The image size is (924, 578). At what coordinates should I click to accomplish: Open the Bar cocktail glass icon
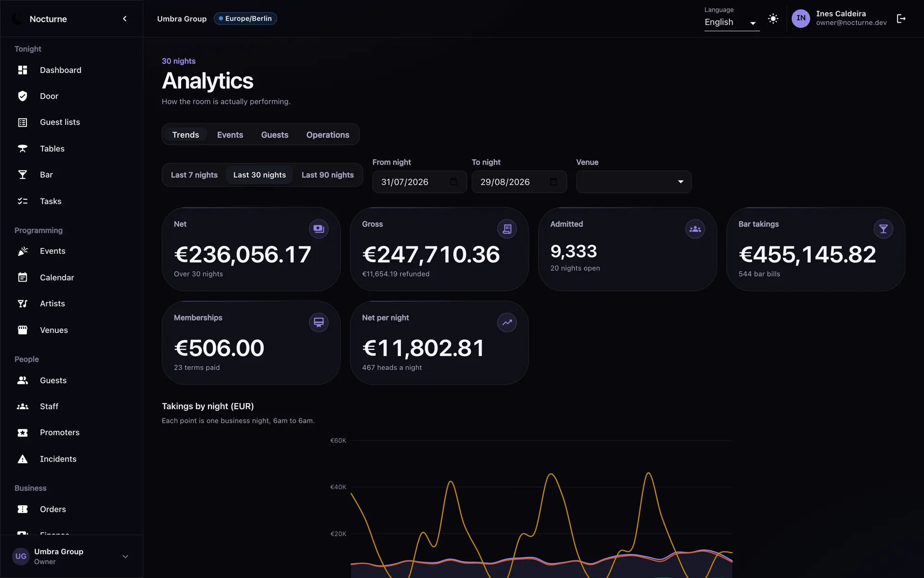(x=23, y=175)
